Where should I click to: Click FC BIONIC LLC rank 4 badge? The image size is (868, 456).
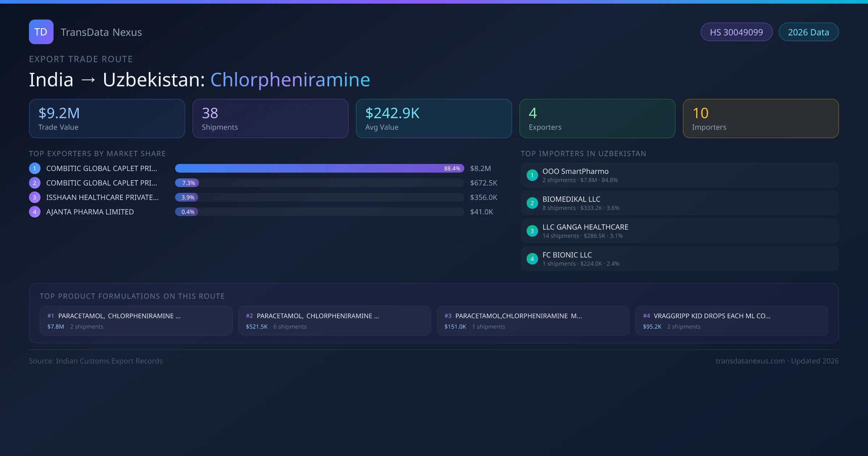click(x=532, y=259)
